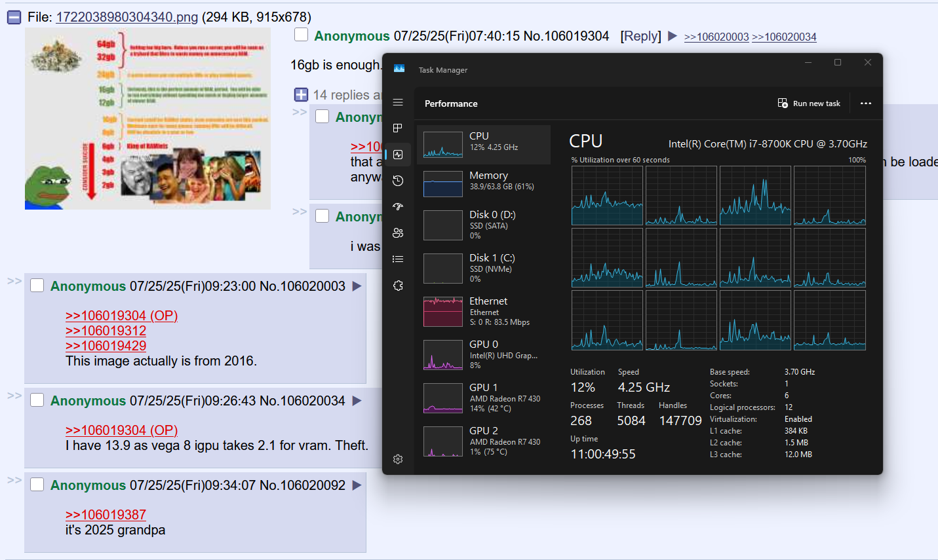Click Reply link on OP post

(640, 36)
